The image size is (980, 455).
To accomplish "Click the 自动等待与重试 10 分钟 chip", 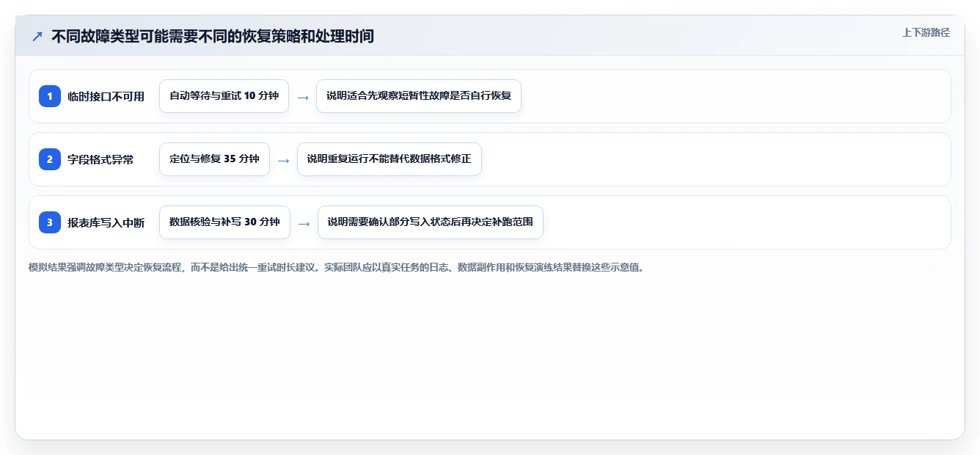I will (224, 96).
